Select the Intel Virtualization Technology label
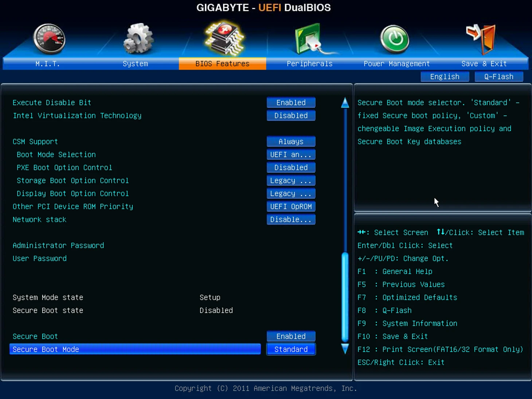The image size is (532, 399). coord(77,116)
